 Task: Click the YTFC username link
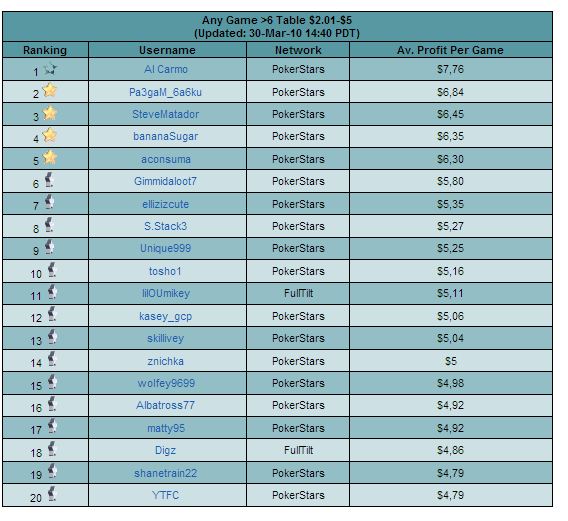click(x=166, y=495)
